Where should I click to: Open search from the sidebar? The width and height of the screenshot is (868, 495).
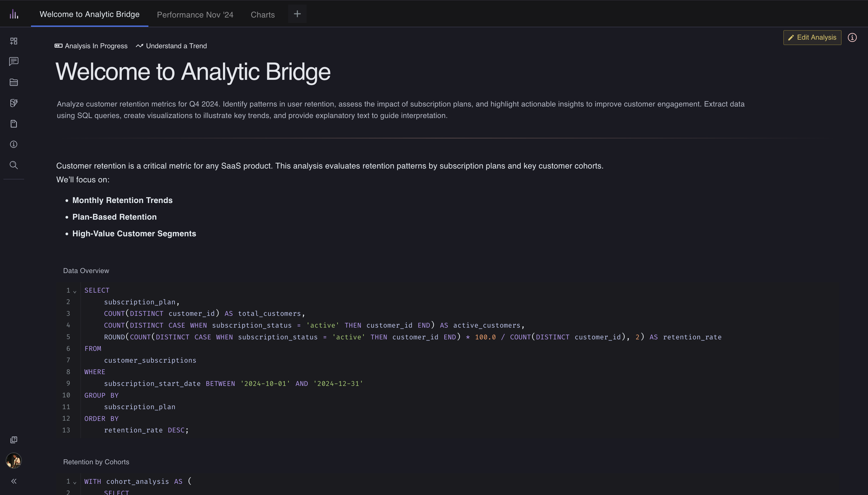tap(13, 165)
